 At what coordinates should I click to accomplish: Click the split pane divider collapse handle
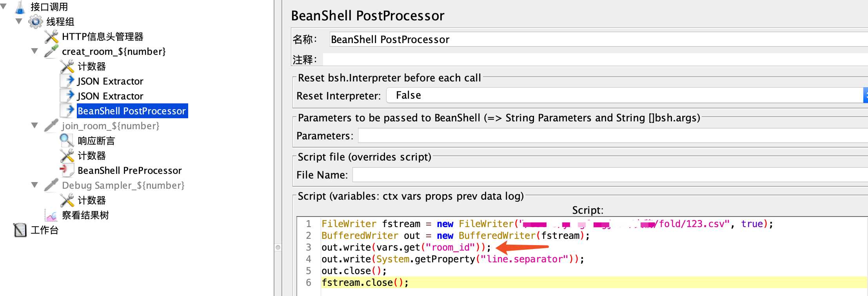(278, 247)
